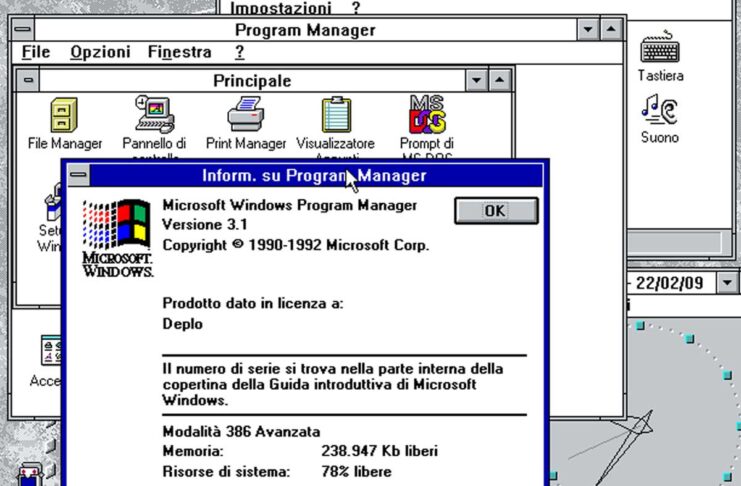Image resolution: width=741 pixels, height=486 pixels.
Task: Click the Principale group title bar
Action: tap(252, 81)
